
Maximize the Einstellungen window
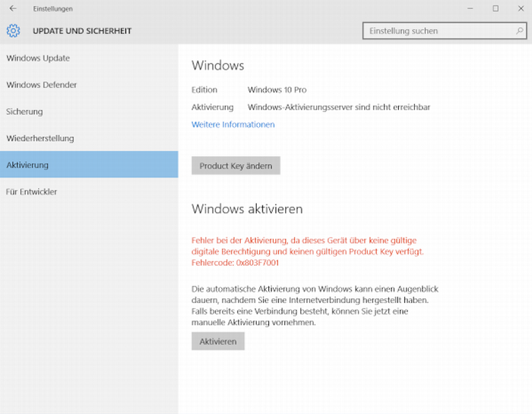click(x=496, y=8)
